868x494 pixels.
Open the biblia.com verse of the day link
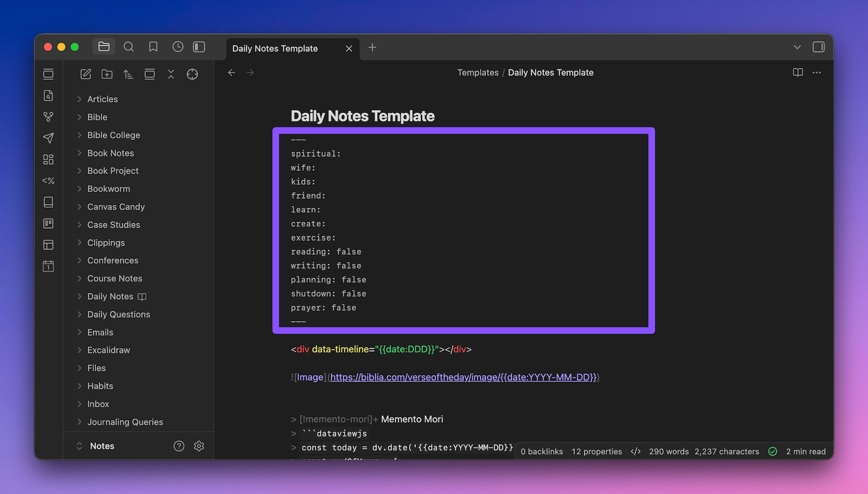tap(463, 377)
